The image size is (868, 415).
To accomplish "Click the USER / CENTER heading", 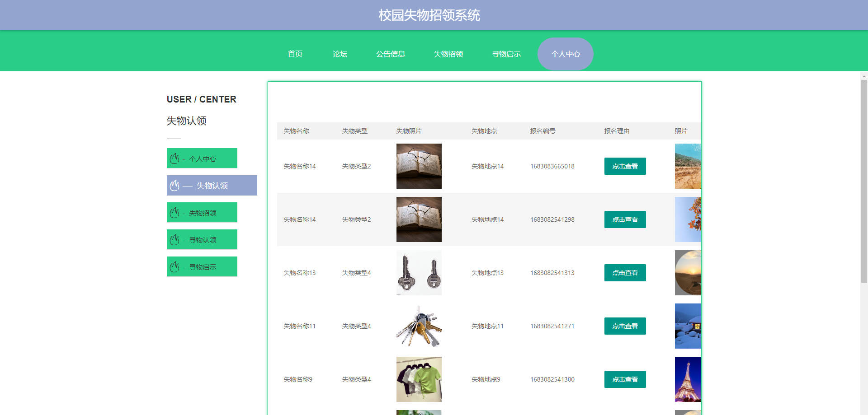I will [x=202, y=99].
